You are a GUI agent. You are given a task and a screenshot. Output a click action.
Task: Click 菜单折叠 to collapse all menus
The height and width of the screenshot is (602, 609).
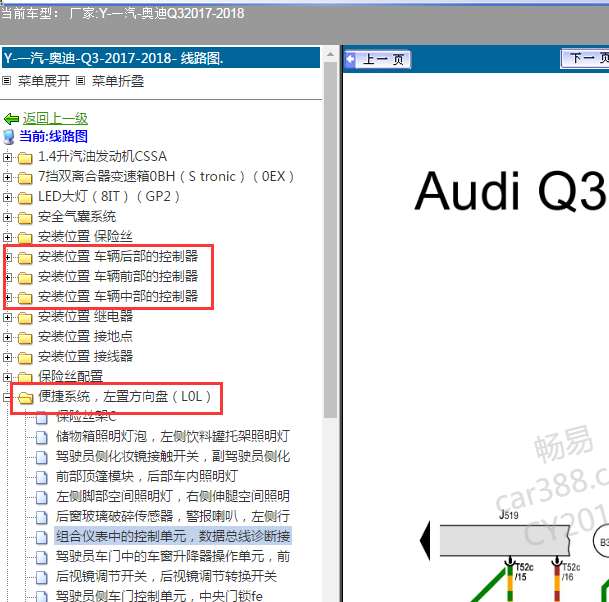click(x=118, y=81)
